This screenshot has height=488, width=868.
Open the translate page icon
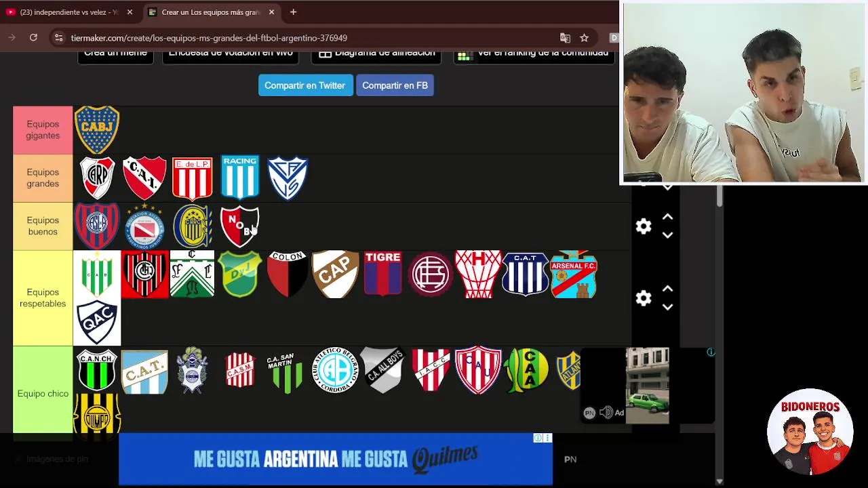point(565,38)
